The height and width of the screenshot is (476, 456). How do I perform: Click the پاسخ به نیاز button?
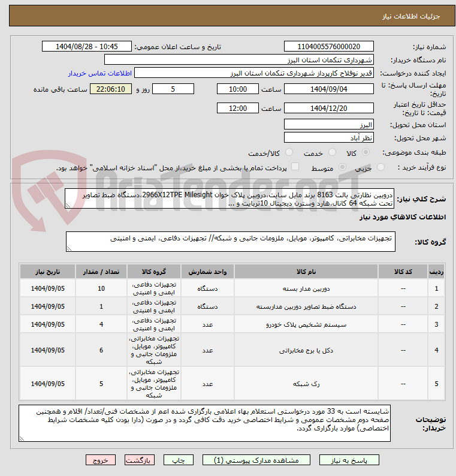pyautogui.click(x=349, y=460)
